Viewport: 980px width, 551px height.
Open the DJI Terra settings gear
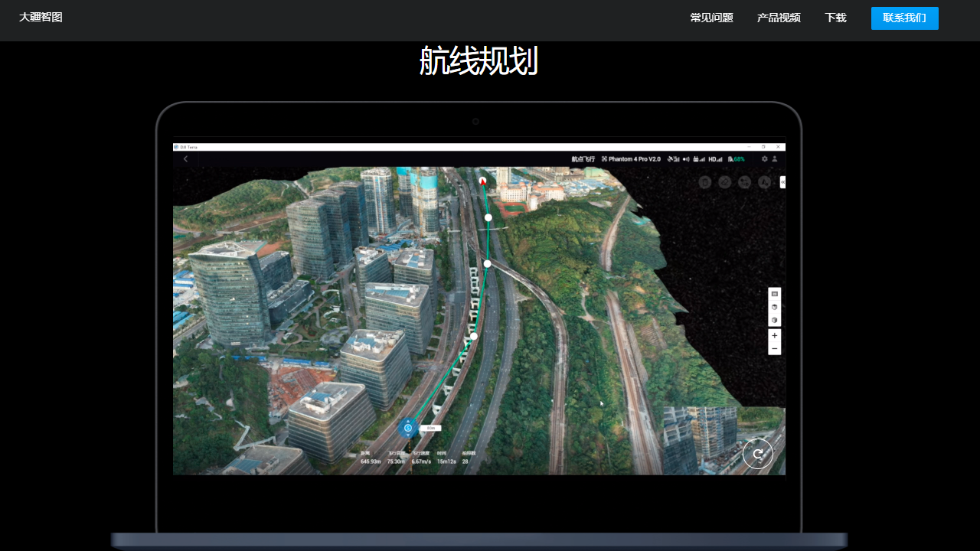click(764, 159)
